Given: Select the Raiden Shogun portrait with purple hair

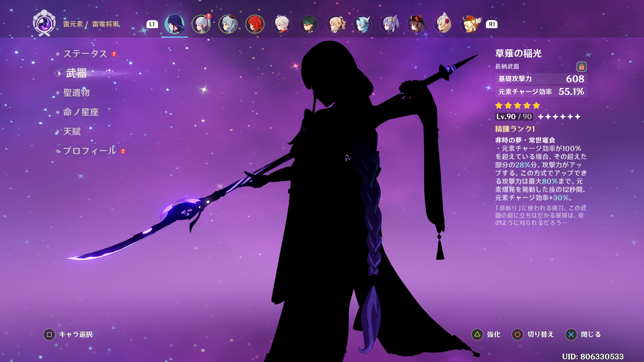Looking at the screenshot, I should (174, 24).
